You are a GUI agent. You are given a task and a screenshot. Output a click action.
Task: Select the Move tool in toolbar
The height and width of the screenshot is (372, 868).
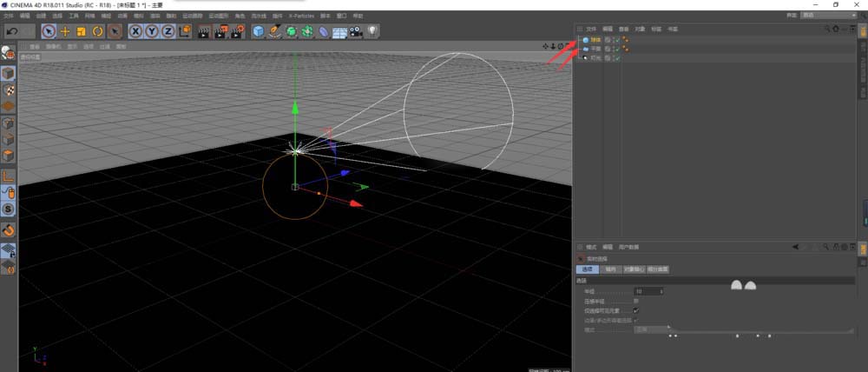[65, 31]
